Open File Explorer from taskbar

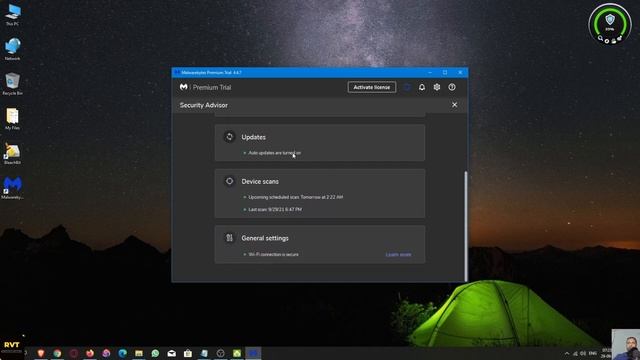(139, 353)
